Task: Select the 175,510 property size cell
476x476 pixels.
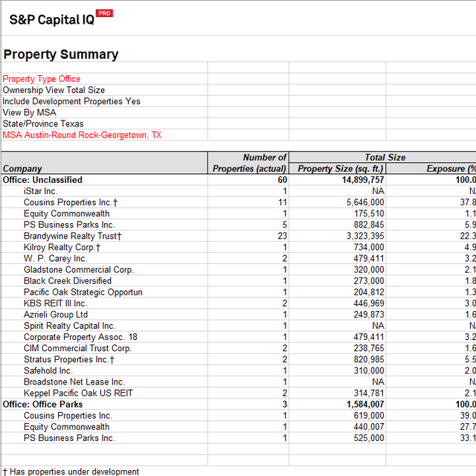Action: (338, 213)
